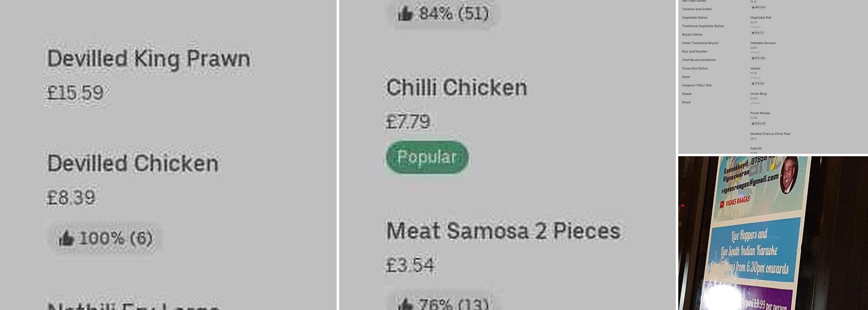This screenshot has width=868, height=310.
Task: Select Puree Masala from the list
Action: click(760, 113)
